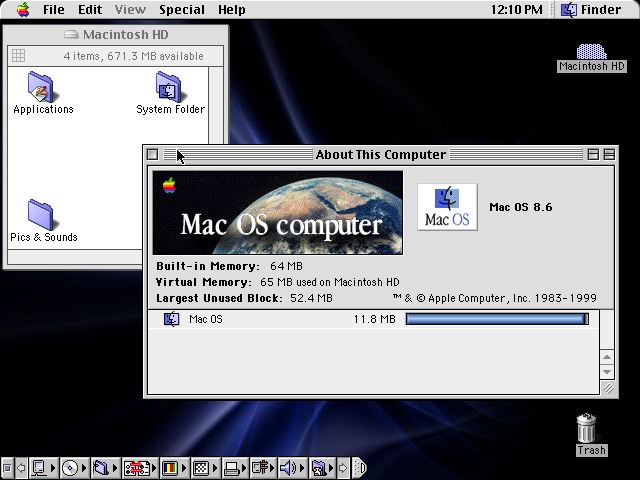This screenshot has width=640, height=480.
Task: Select the Applications folder icon
Action: coord(41,87)
